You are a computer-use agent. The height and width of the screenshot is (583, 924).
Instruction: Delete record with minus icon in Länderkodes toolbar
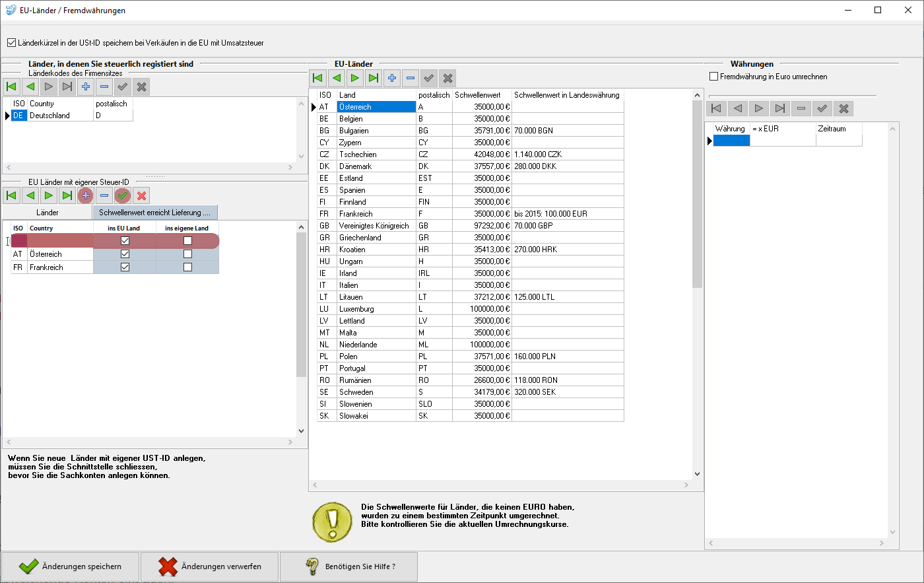(104, 86)
